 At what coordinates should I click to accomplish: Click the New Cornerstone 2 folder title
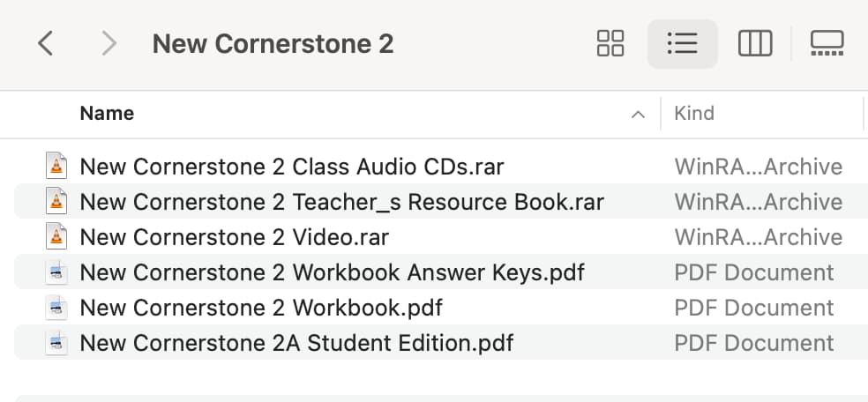click(x=273, y=44)
